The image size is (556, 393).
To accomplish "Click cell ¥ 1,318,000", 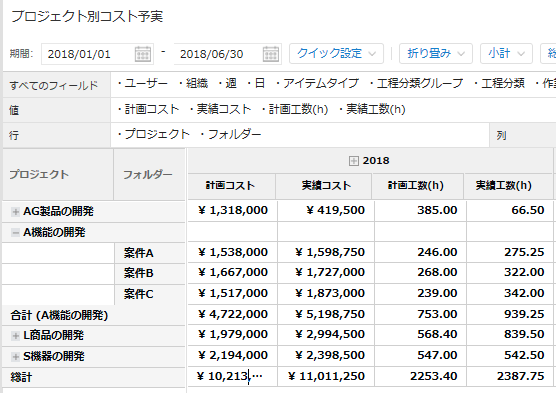I will point(233,210).
